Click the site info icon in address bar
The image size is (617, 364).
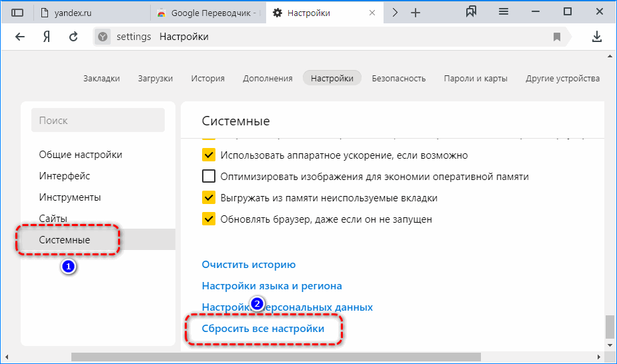point(103,37)
